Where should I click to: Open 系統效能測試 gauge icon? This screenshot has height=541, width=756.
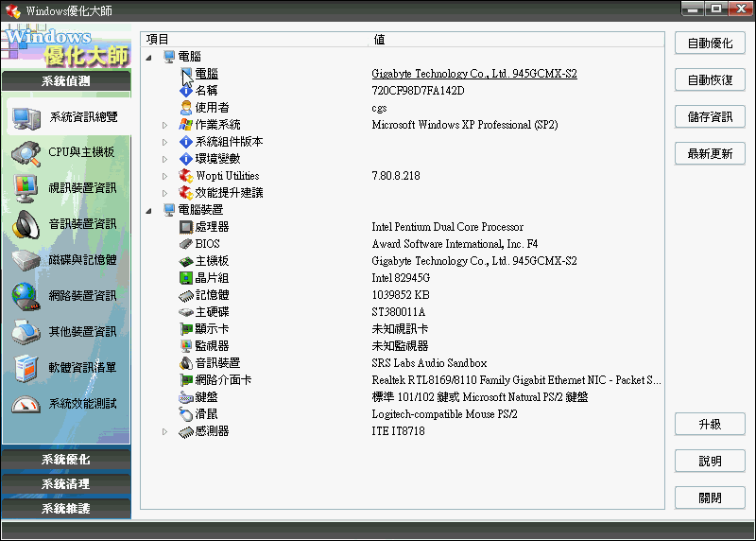point(26,404)
